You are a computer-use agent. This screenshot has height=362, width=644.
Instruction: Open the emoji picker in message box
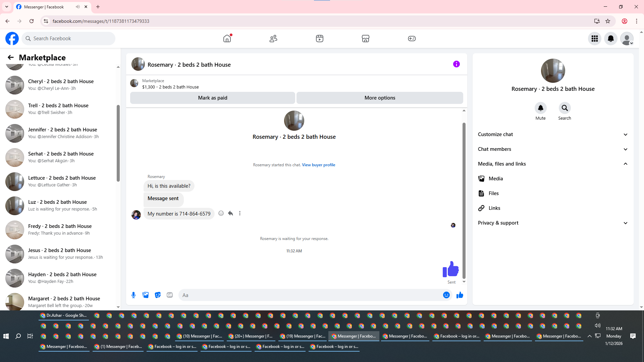pos(446,295)
